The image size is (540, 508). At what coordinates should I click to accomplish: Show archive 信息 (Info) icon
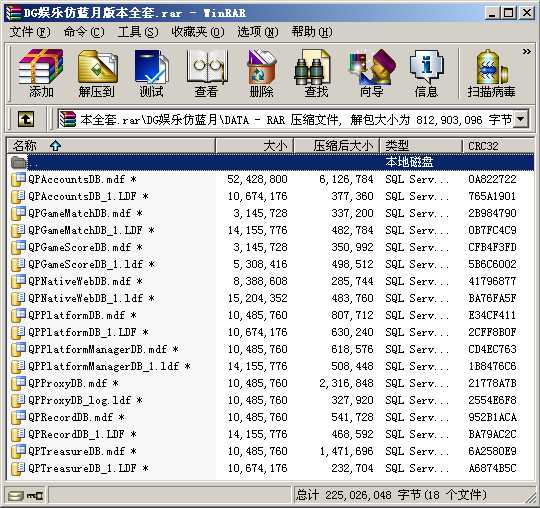tap(426, 73)
